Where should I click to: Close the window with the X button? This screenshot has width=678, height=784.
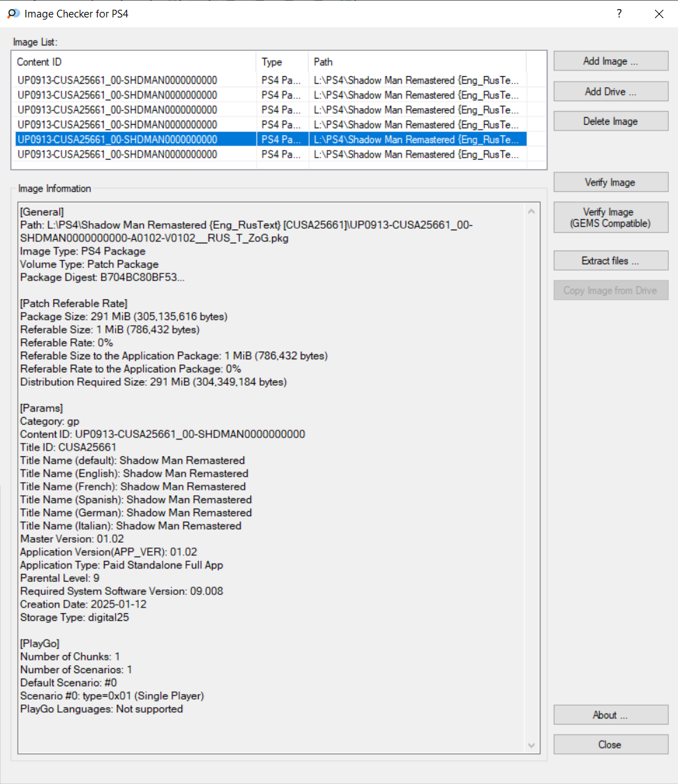[x=659, y=13]
